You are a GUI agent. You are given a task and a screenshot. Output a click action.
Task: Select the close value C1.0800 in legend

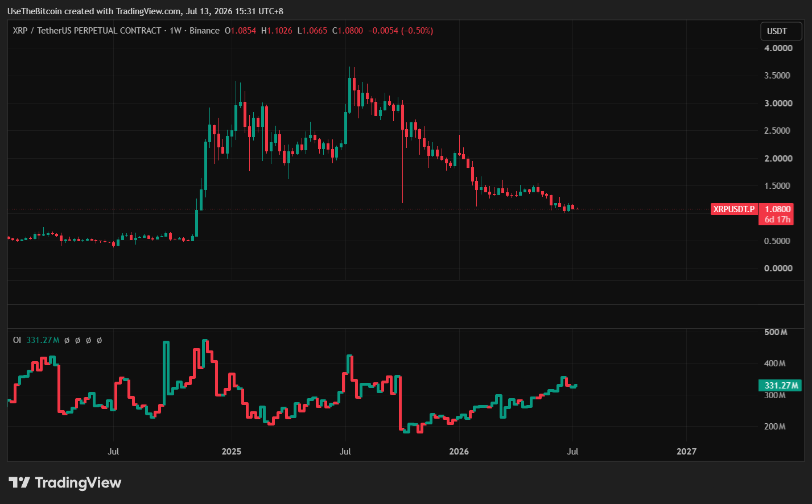coord(348,31)
